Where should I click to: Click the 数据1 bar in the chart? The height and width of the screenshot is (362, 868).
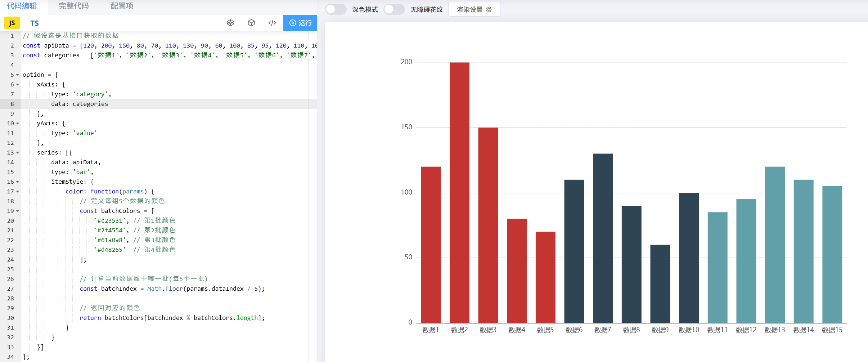[x=431, y=245]
